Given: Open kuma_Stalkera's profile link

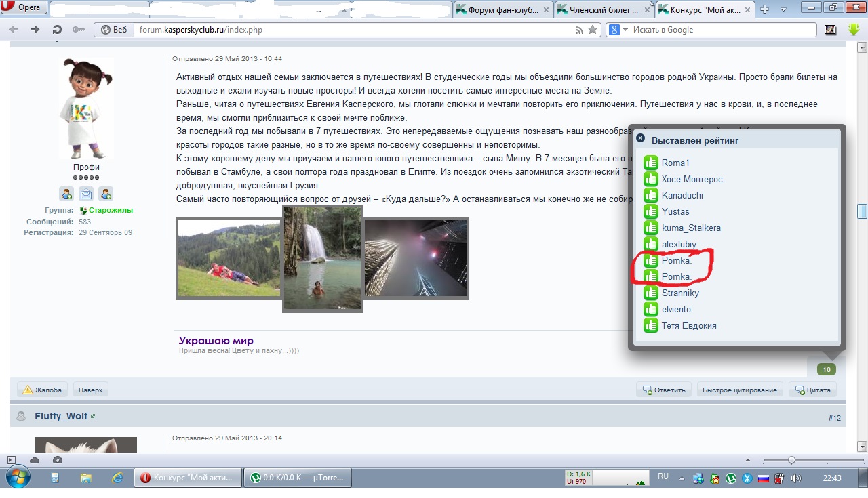Looking at the screenshot, I should (x=691, y=228).
